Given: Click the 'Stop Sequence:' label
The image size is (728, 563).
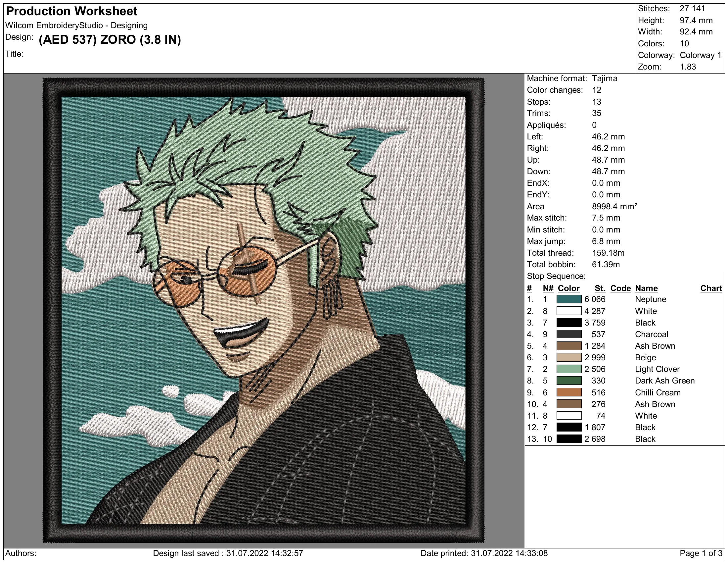Looking at the screenshot, I should point(556,277).
